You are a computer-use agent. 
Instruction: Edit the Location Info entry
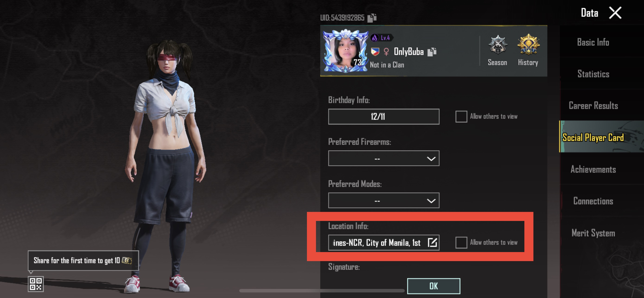point(432,242)
